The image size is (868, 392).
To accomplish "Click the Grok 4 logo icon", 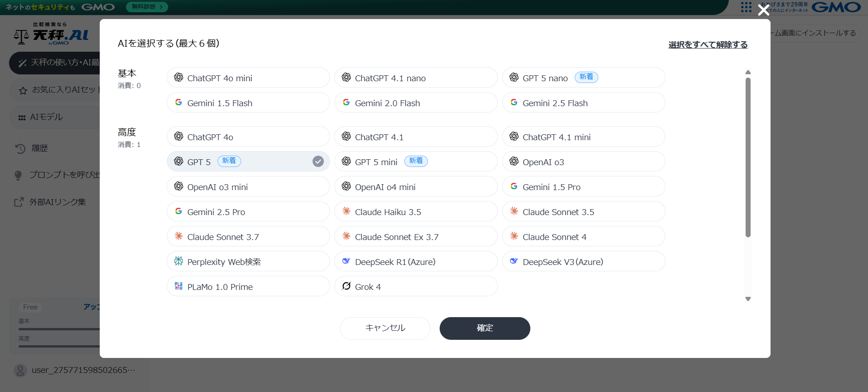I will tap(346, 286).
